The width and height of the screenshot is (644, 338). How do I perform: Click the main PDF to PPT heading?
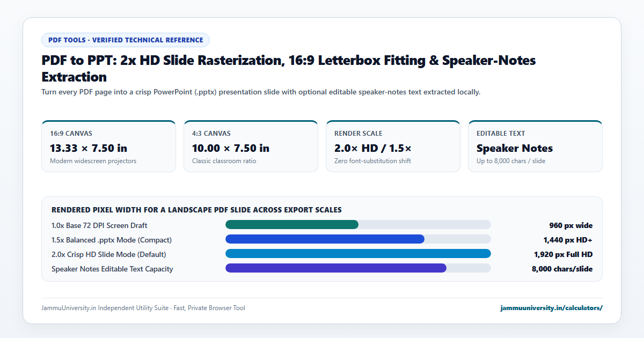click(x=289, y=68)
